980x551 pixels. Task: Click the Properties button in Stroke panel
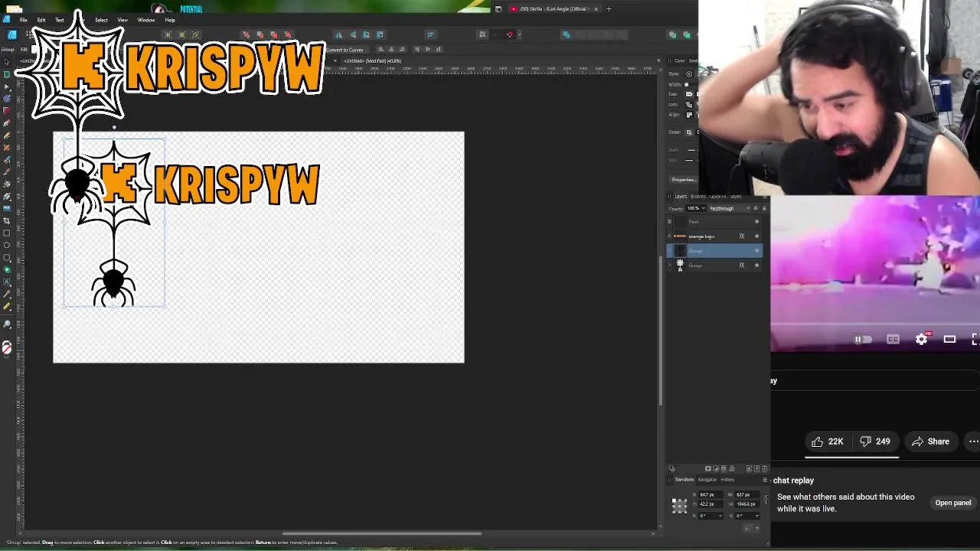pos(684,180)
